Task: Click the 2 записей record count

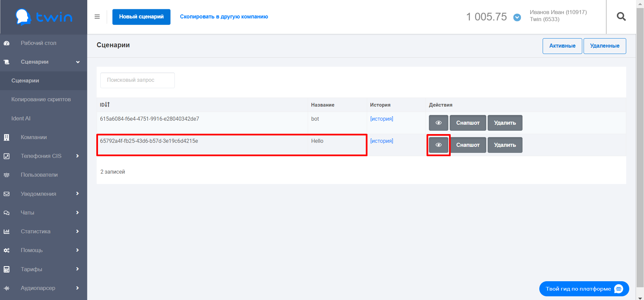Action: coord(113,172)
